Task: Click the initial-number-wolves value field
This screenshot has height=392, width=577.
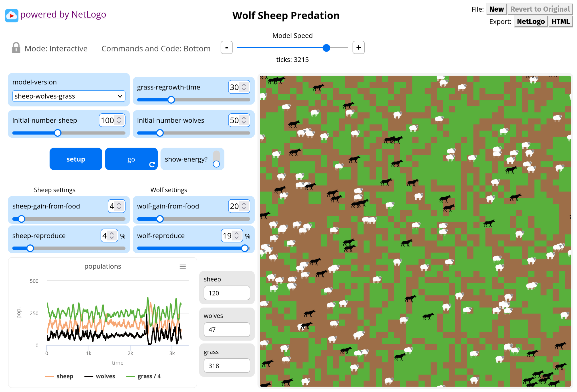Action: [234, 120]
